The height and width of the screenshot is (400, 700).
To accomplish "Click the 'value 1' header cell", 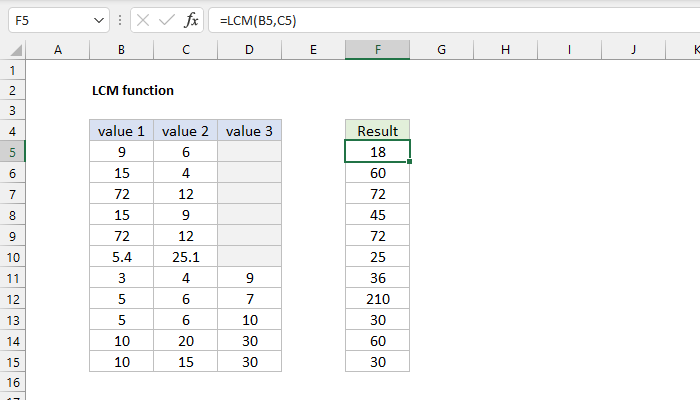I will click(121, 131).
